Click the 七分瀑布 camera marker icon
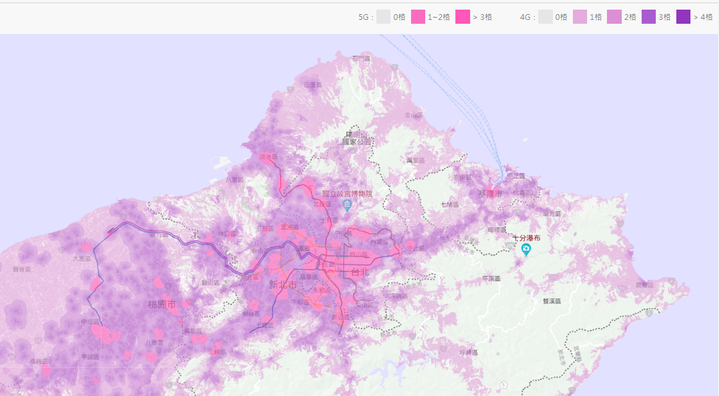The height and width of the screenshot is (396, 720). tap(526, 249)
